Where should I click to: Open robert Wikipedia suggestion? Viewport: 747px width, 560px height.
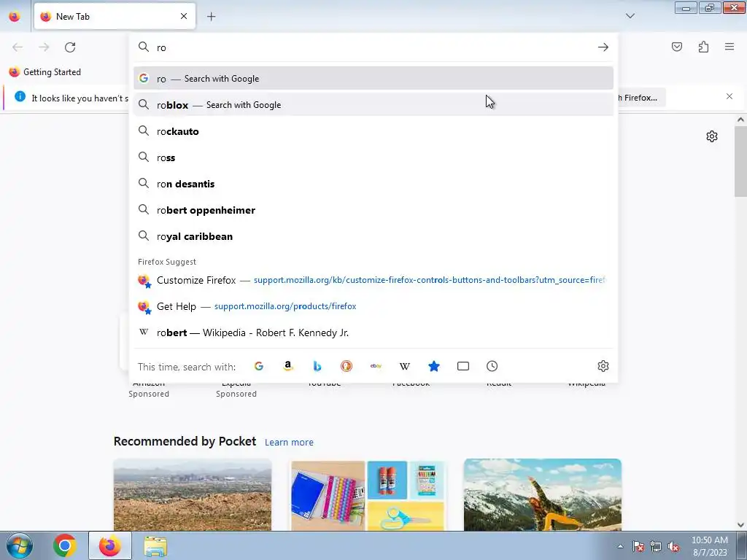click(373, 332)
